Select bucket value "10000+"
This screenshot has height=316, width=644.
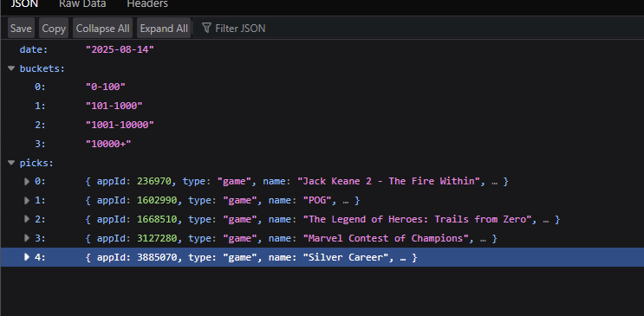point(108,144)
